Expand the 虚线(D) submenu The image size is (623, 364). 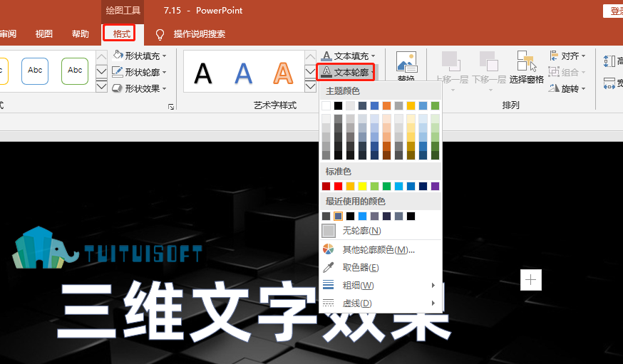point(381,303)
